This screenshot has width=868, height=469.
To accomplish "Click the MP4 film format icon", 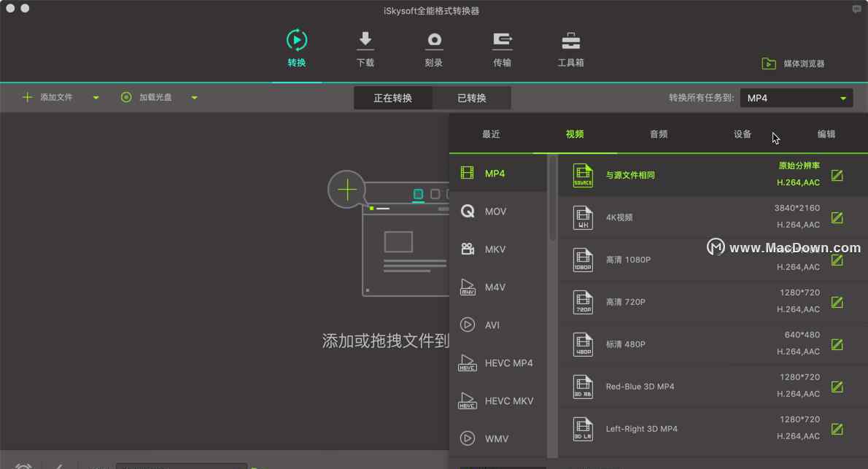I will click(468, 173).
